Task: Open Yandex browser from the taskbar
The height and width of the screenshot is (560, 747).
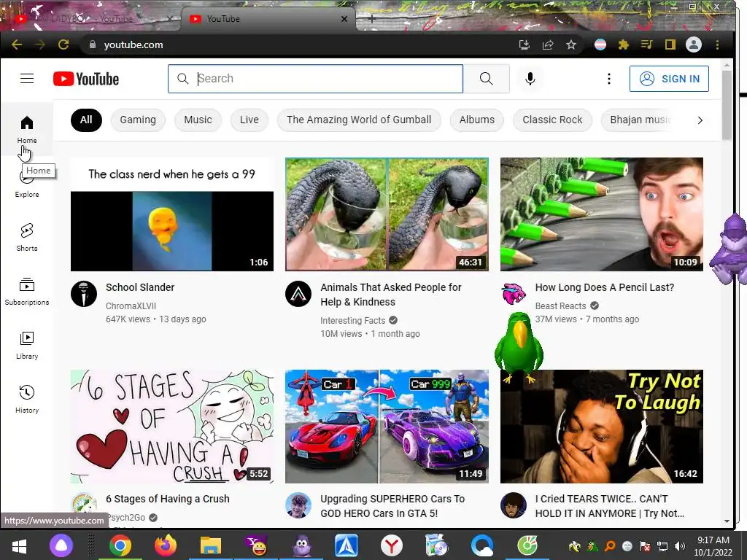Action: (x=392, y=545)
